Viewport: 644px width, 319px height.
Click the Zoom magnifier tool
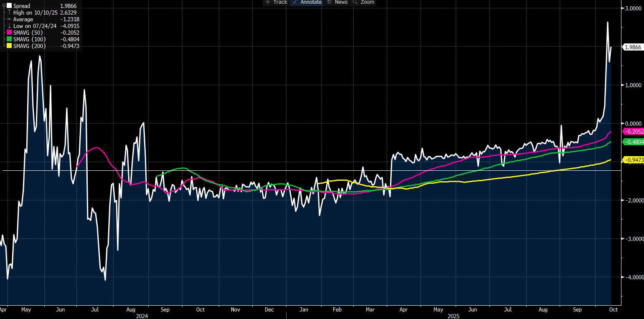tap(363, 2)
